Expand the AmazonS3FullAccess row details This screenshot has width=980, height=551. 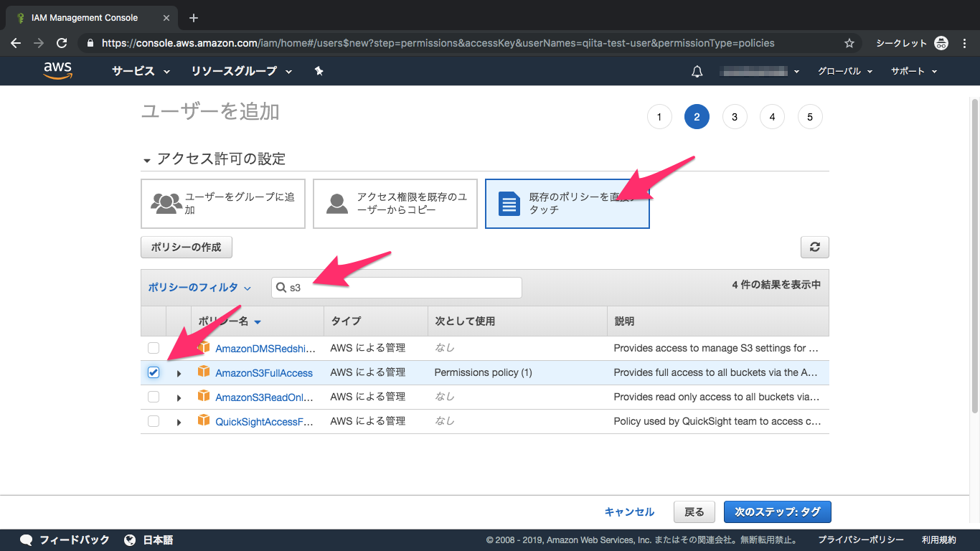point(179,373)
